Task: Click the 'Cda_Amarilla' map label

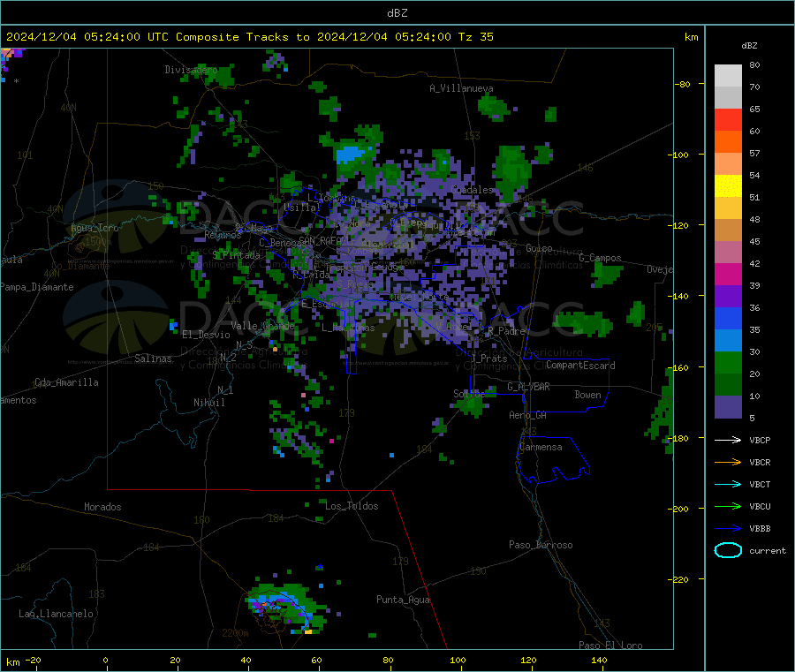Action: click(66, 382)
